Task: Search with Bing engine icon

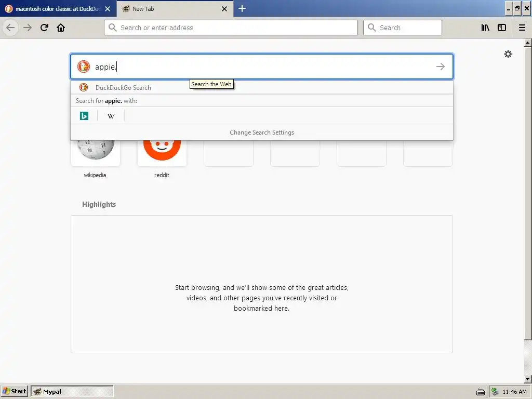Action: tap(84, 116)
